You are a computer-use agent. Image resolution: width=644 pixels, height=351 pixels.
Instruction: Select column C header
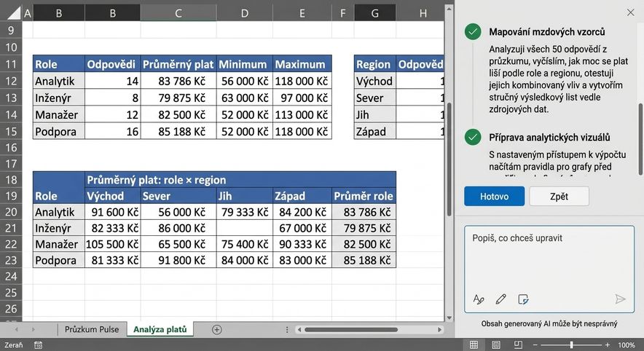pos(178,13)
